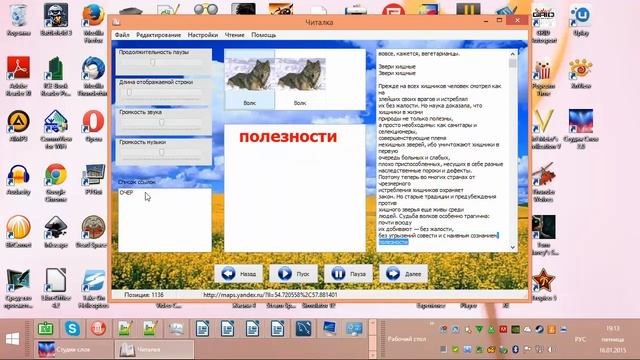
Task: Pause reading with the Пауза button
Action: coord(348,274)
